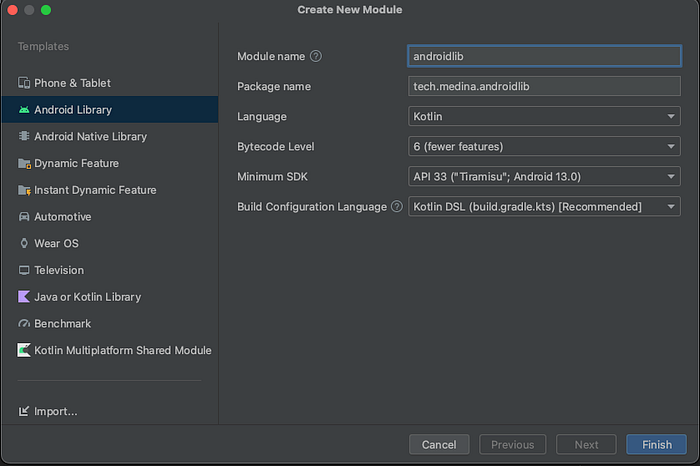Choose the Java or Kotlin Library template

(x=87, y=297)
